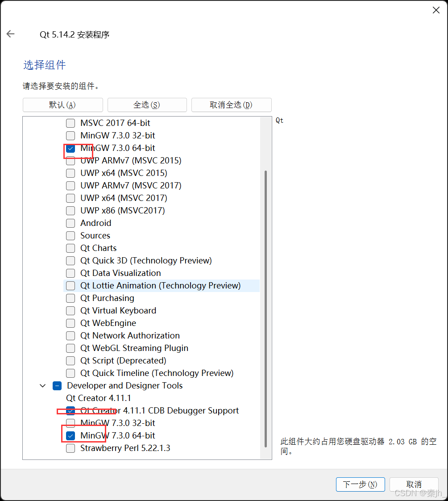
Task: Check tools MinGW 7.3.0 32-bit above Strawberry Perl
Action: tap(70, 423)
